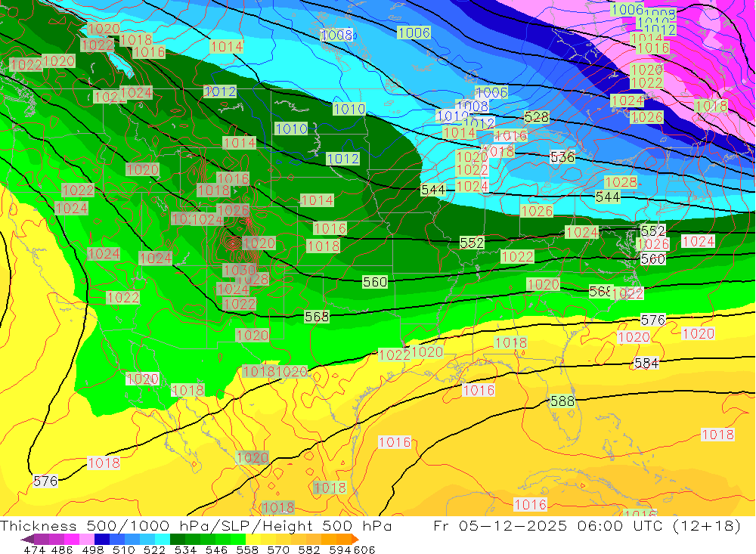
Task: Click the light pink swatch in the legend
Action: pyautogui.click(x=87, y=539)
